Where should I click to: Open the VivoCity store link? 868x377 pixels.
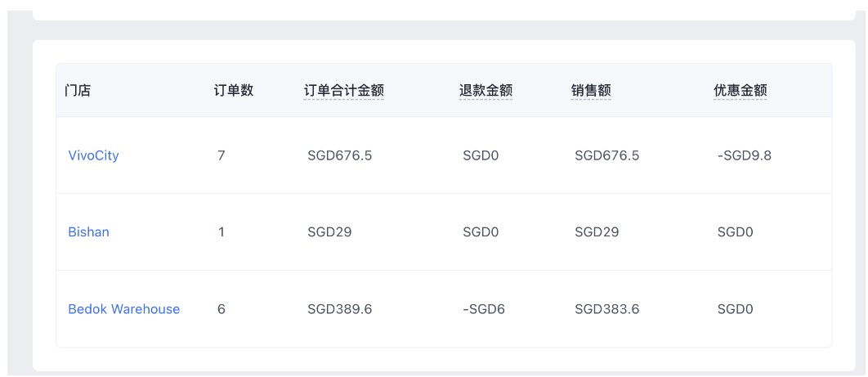(93, 155)
